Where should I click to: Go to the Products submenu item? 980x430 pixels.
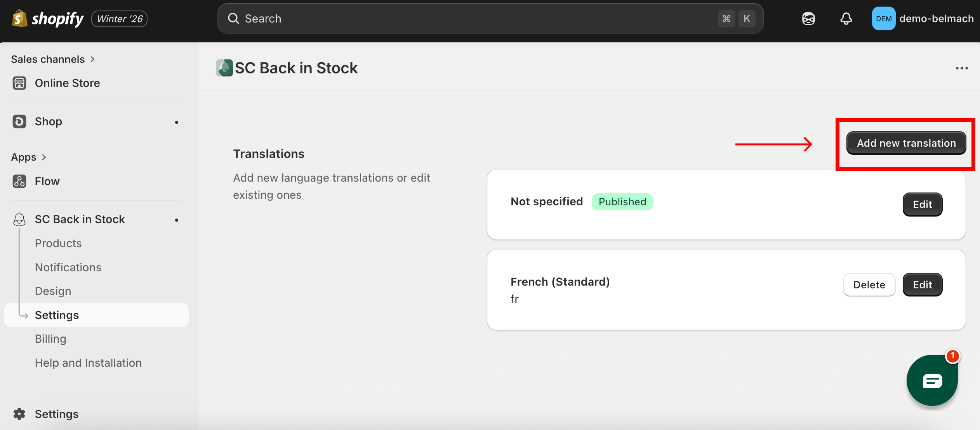pyautogui.click(x=58, y=243)
